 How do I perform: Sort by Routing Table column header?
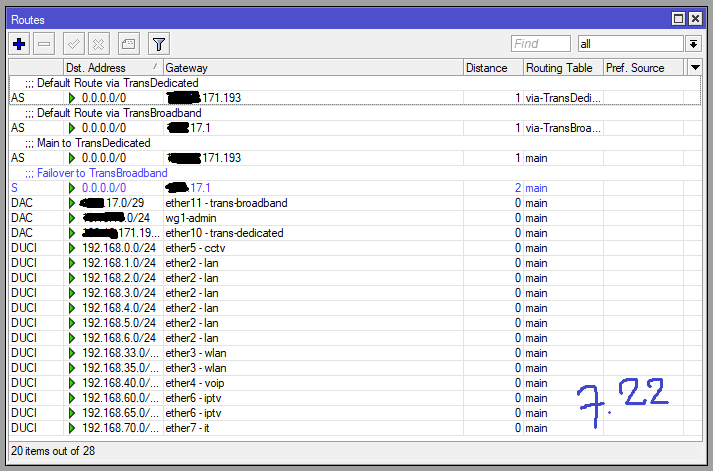563,68
